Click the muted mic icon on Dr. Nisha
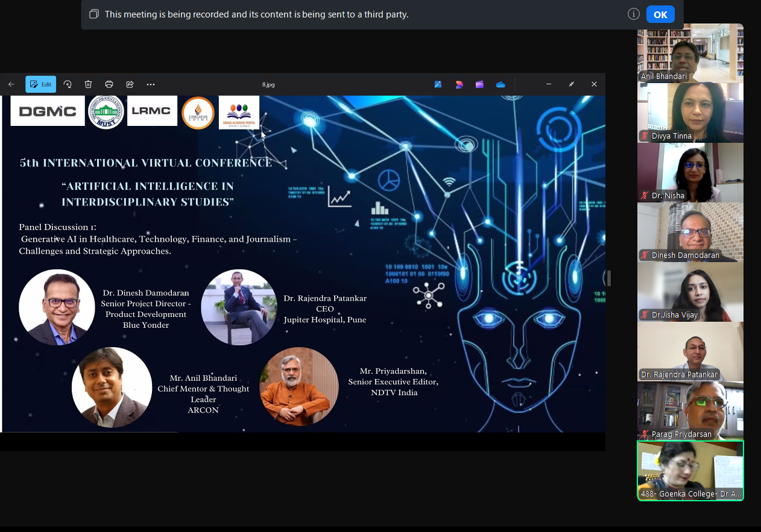Viewport: 761px width, 532px height. (x=645, y=196)
